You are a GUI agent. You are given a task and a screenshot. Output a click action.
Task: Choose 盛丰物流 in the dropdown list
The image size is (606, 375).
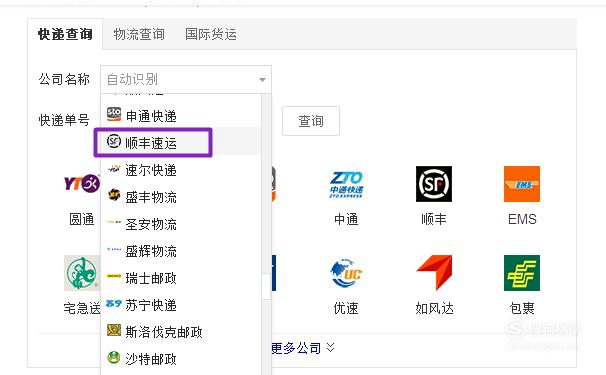(x=181, y=197)
